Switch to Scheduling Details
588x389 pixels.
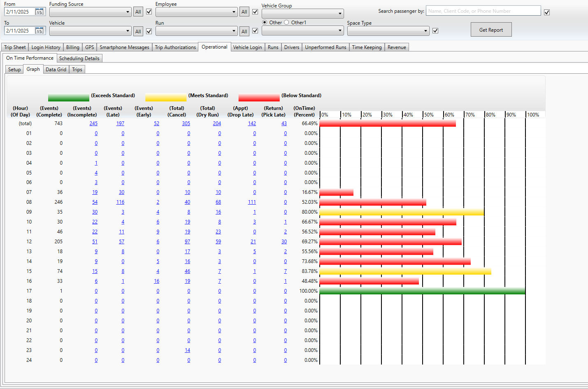tap(79, 58)
